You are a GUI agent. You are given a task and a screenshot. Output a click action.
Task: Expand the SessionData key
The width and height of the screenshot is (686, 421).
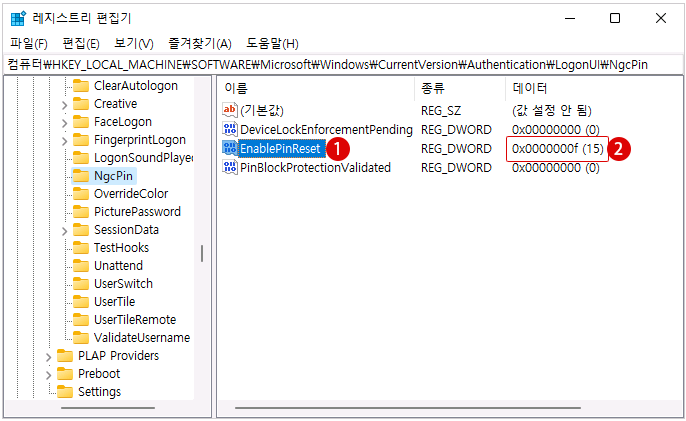[x=64, y=231]
